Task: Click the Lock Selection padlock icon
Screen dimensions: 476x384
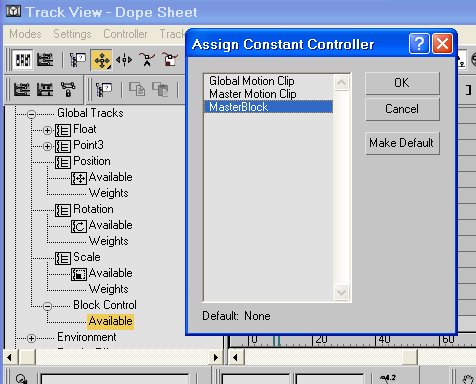Action: click(68, 89)
